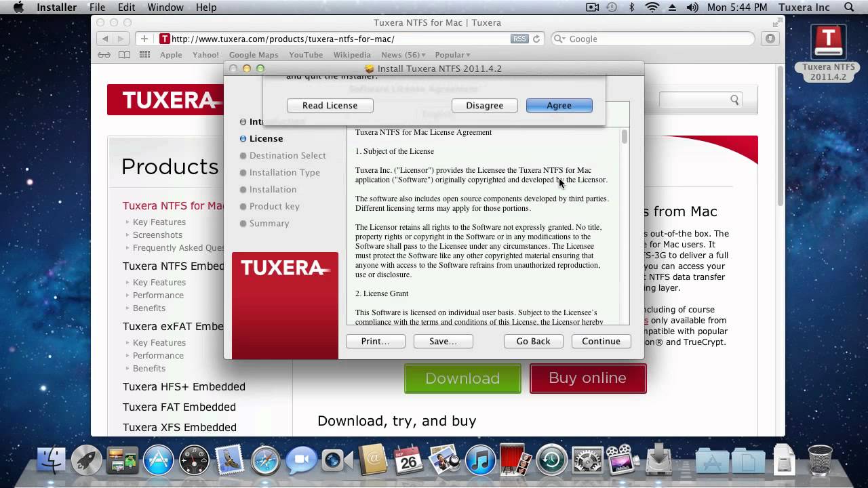Click the Disagree button

pyautogui.click(x=485, y=105)
